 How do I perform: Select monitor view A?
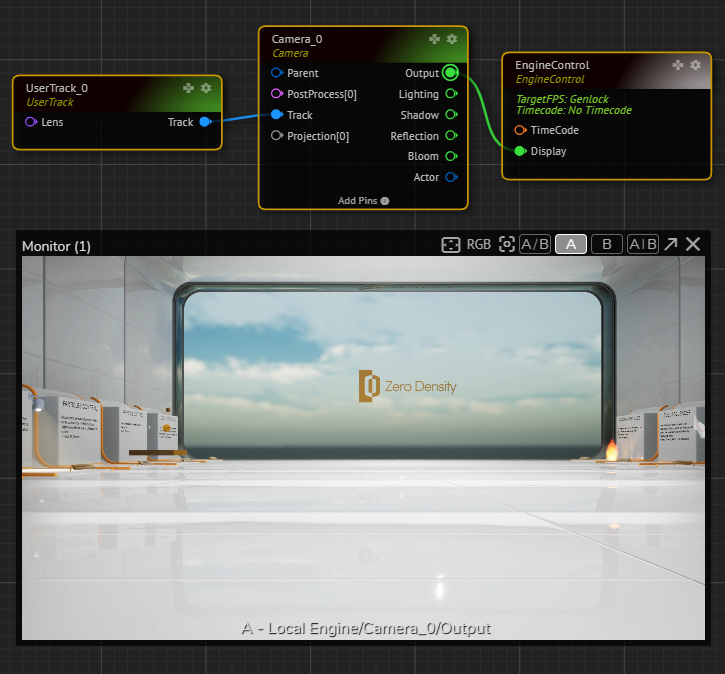[x=571, y=245]
